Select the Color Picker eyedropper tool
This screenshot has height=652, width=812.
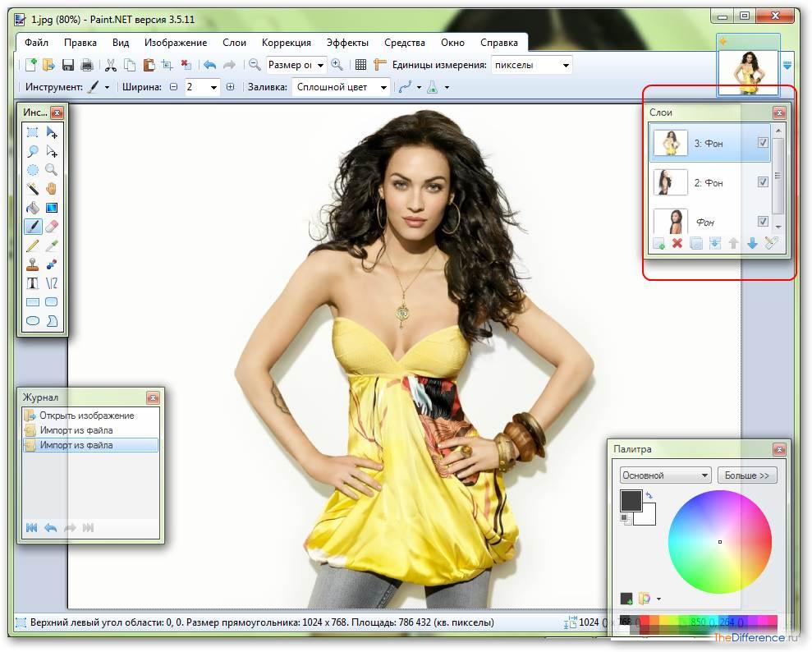[52, 246]
